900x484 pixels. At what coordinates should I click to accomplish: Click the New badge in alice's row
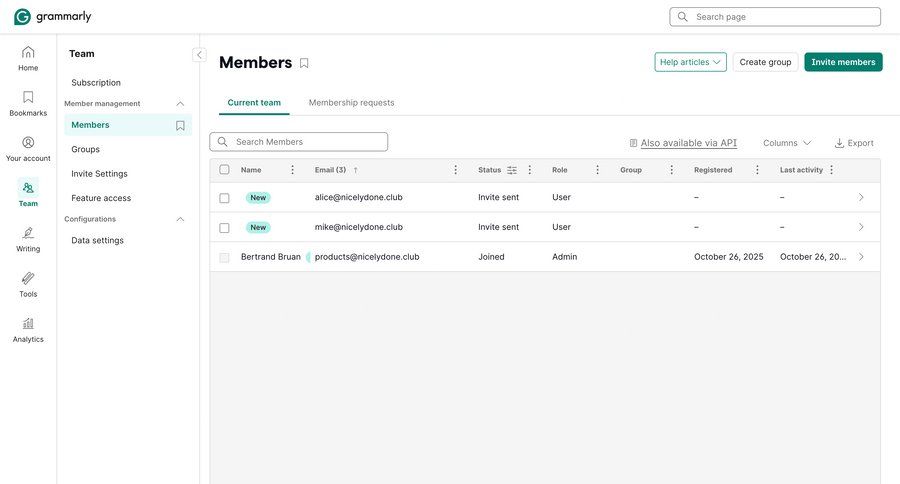point(258,198)
